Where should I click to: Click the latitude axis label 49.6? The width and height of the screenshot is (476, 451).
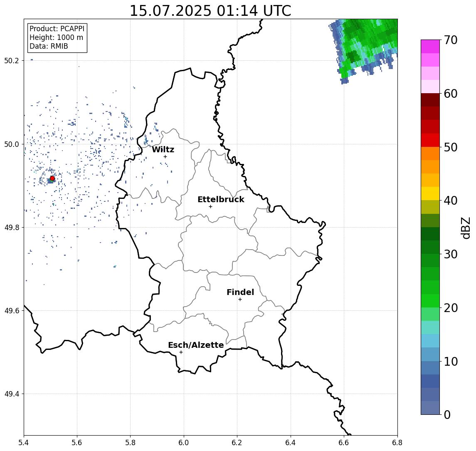pos(12,311)
